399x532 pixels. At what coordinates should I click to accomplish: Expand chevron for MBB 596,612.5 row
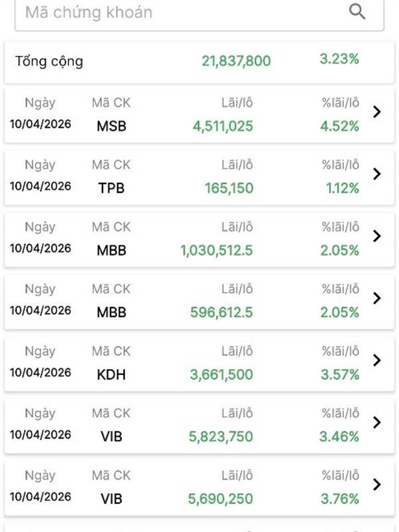tap(377, 298)
